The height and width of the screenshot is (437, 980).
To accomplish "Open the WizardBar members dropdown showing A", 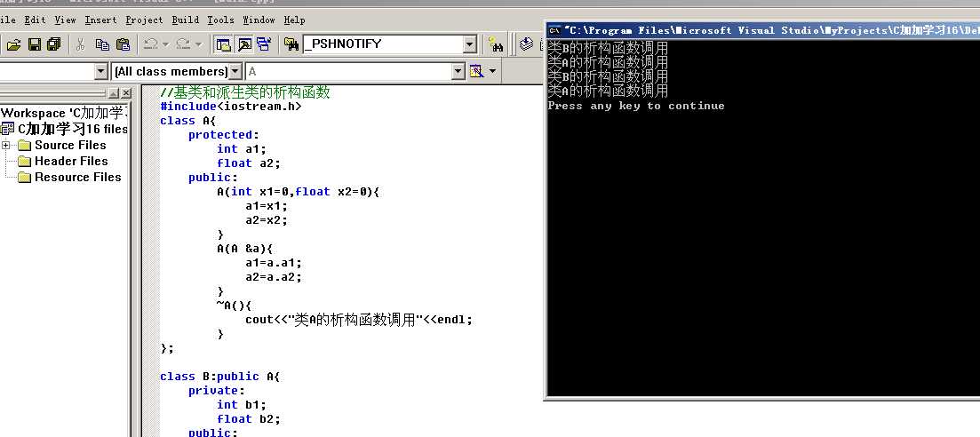I will (x=458, y=71).
